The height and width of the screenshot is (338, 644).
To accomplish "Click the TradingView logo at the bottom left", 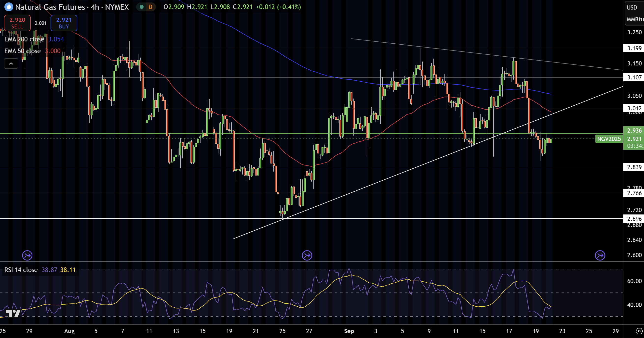I will tap(13, 313).
